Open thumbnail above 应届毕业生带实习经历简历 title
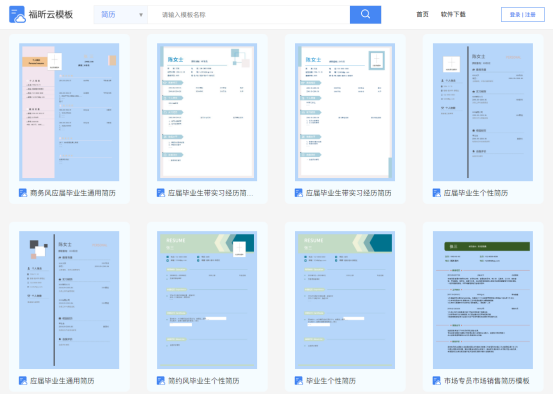 (345, 112)
